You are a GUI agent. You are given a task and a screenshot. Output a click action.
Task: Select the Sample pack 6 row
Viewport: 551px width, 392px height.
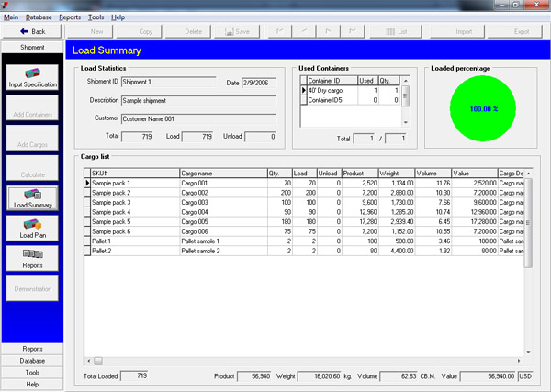[x=304, y=231]
